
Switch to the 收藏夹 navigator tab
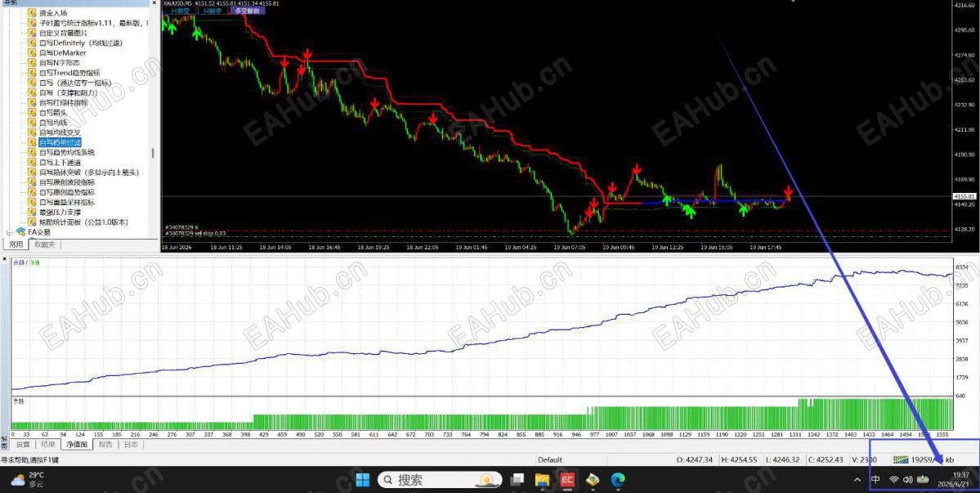[44, 244]
